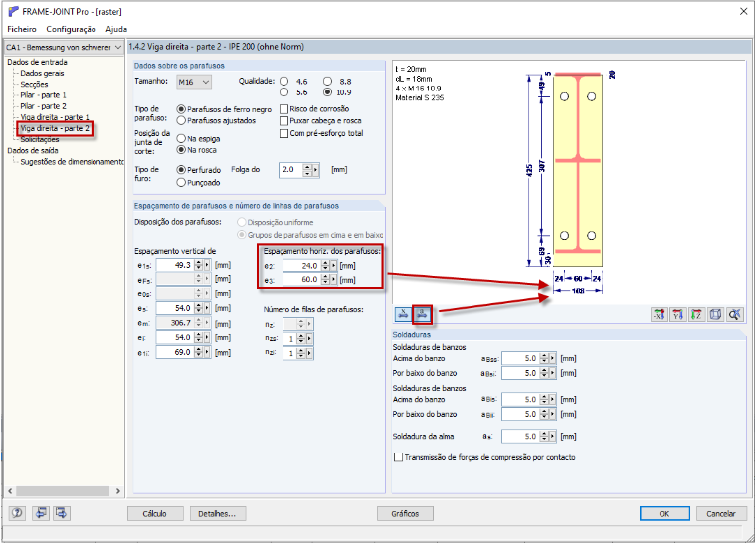Click the e2 value field 24.0
The width and height of the screenshot is (756, 543).
(301, 266)
